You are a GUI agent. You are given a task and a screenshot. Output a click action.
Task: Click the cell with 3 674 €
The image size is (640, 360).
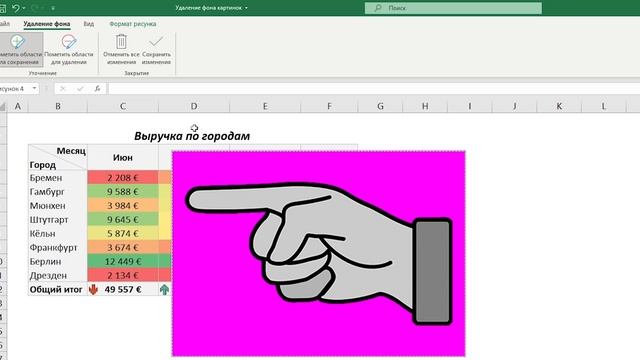122,248
